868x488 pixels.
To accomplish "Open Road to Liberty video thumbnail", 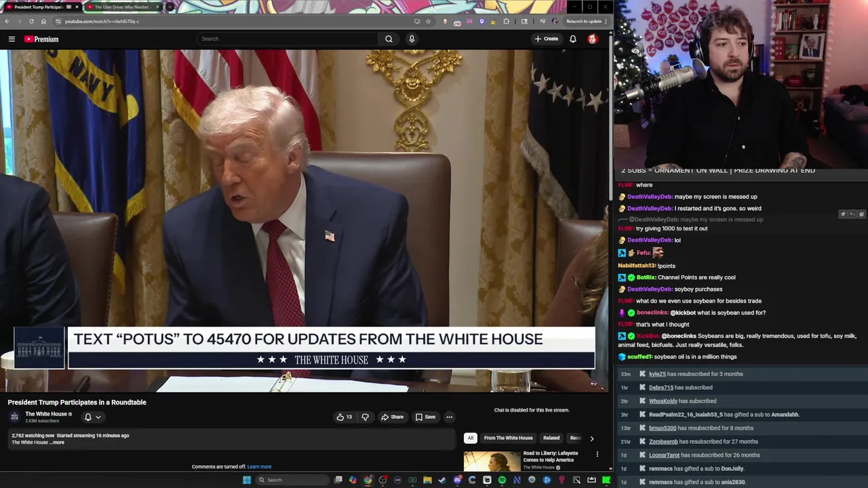I will tap(492, 462).
